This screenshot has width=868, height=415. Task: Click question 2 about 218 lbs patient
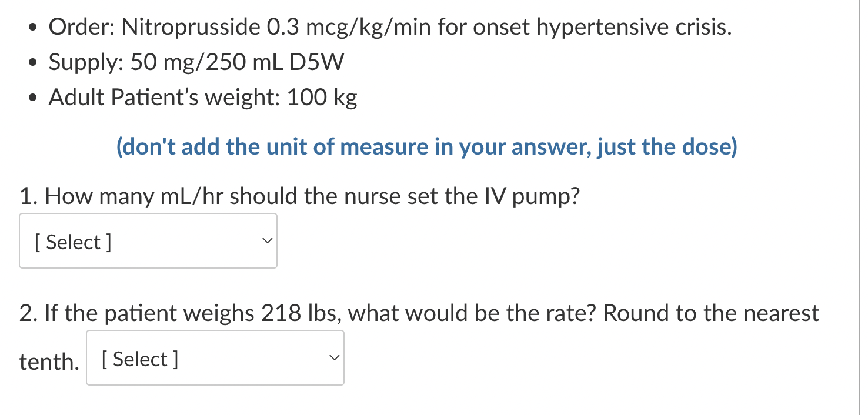coord(412,313)
